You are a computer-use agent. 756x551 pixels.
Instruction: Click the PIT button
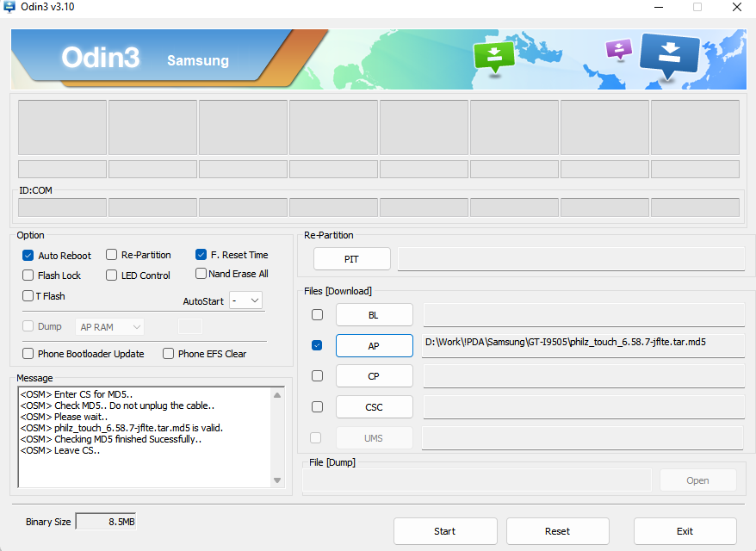(352, 259)
